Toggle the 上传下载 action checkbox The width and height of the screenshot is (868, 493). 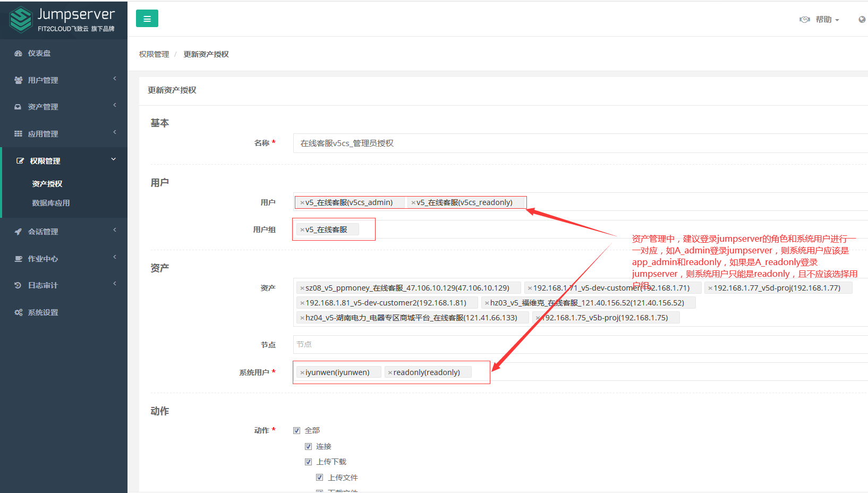point(308,462)
